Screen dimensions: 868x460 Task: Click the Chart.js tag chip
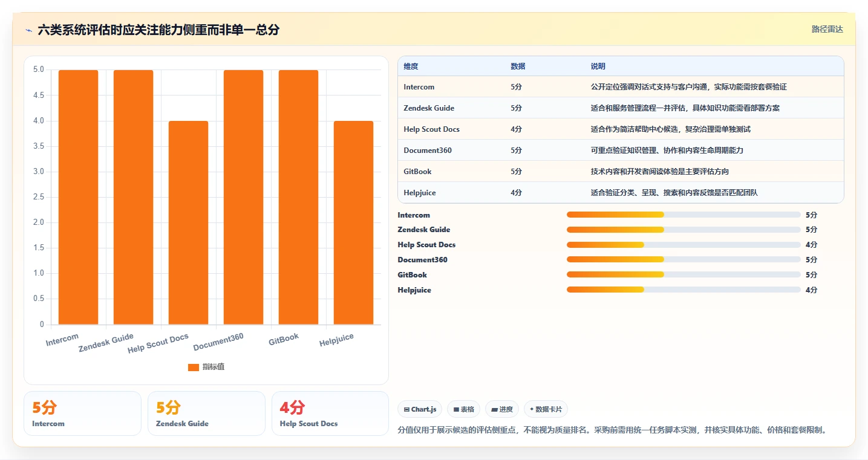pos(420,409)
